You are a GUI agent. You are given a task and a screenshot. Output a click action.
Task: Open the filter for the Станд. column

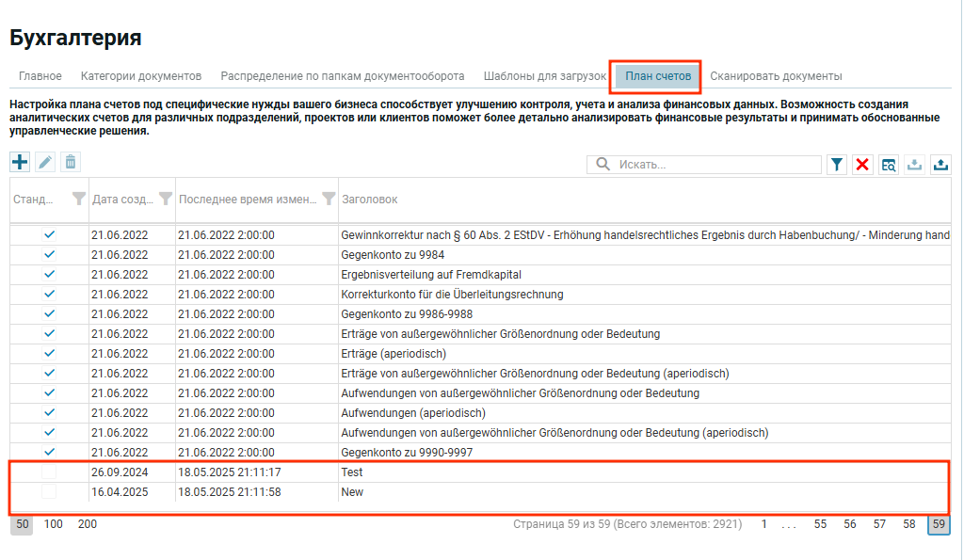pos(79,199)
